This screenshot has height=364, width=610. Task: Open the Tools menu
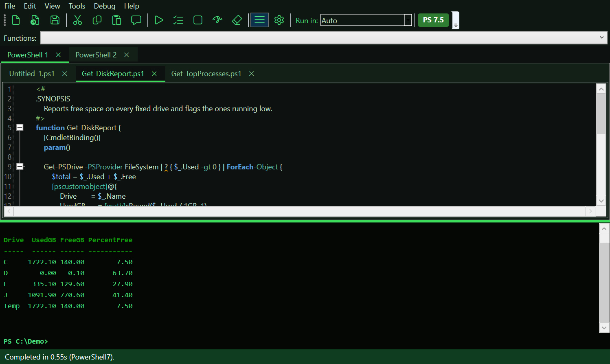pos(77,6)
